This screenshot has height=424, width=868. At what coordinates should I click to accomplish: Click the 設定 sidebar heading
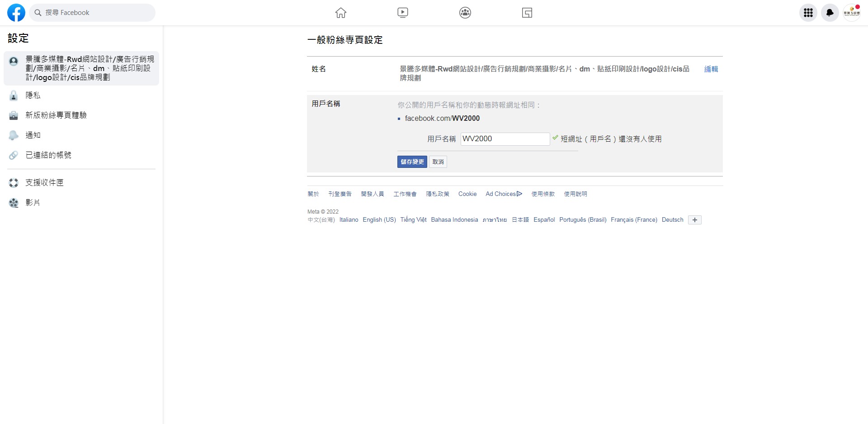[x=18, y=38]
